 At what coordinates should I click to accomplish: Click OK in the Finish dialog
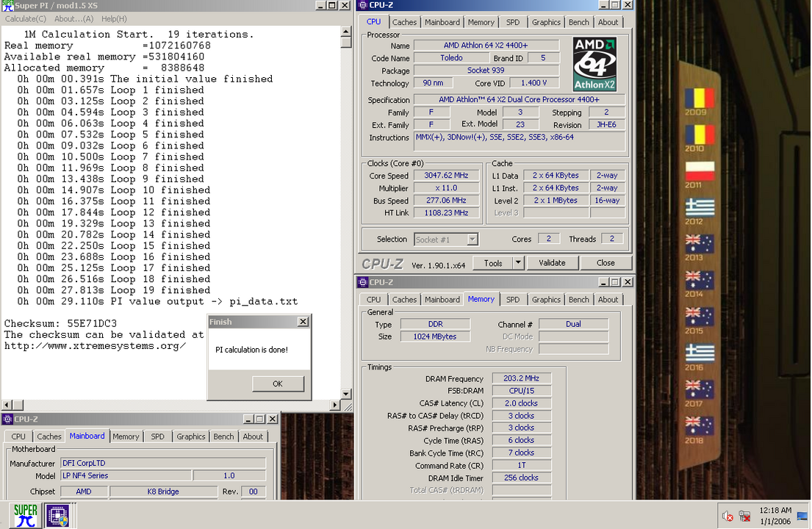(x=278, y=384)
